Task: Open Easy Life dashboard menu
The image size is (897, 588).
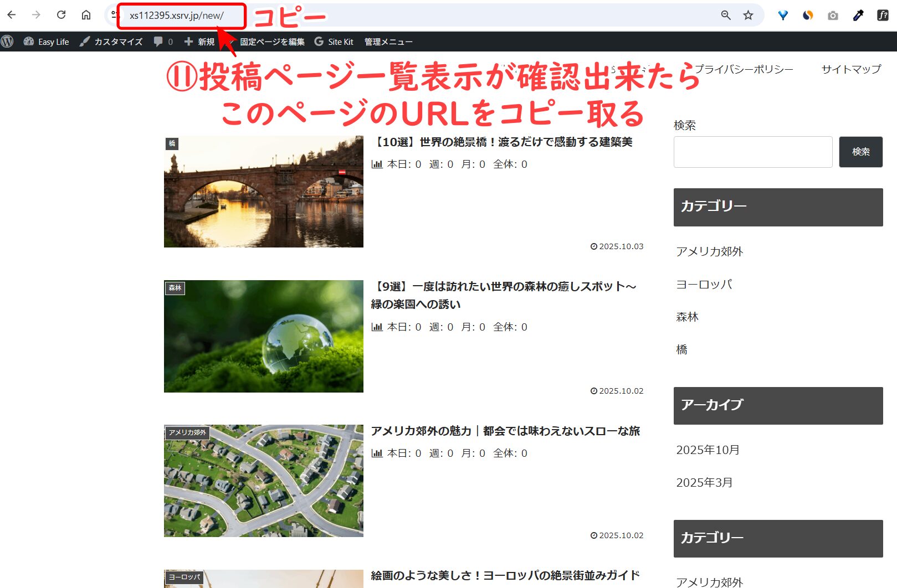Action: (x=47, y=42)
